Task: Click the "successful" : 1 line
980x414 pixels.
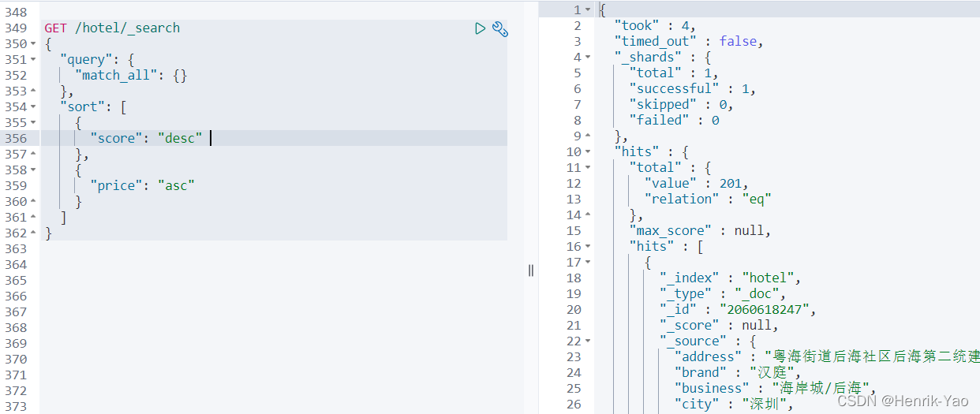Action: tap(692, 88)
